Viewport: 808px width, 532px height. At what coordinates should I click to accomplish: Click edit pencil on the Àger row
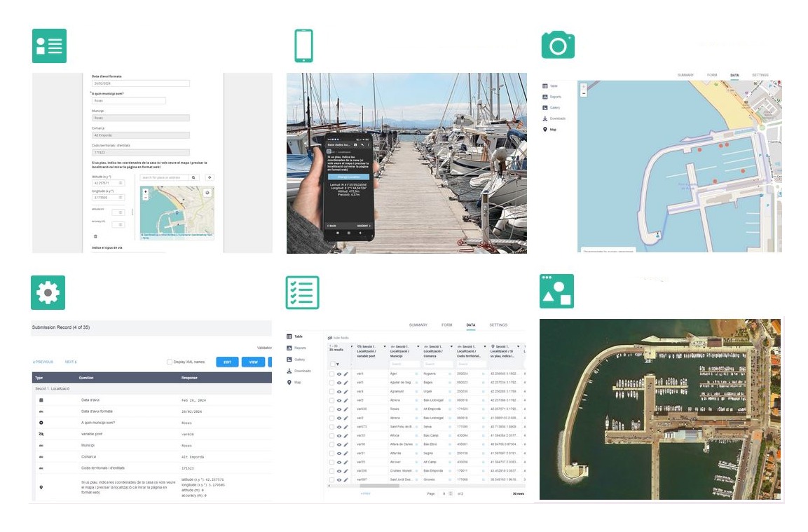(x=345, y=374)
